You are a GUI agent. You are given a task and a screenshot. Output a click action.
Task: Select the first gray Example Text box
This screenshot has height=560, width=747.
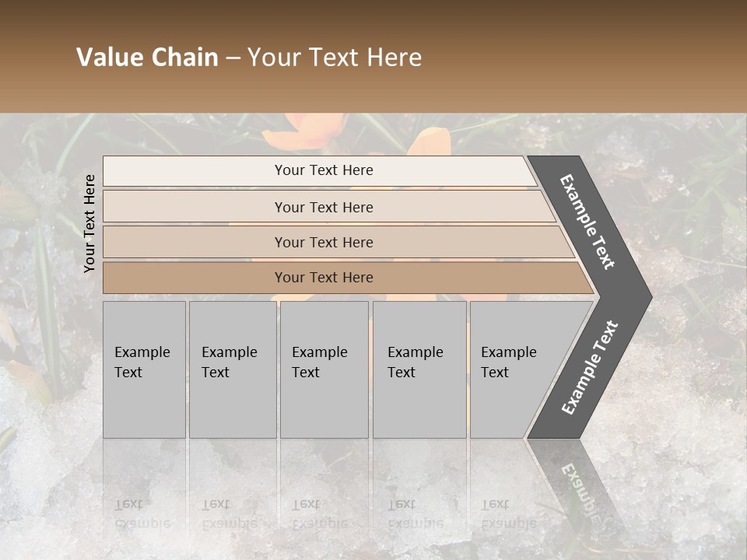point(145,369)
